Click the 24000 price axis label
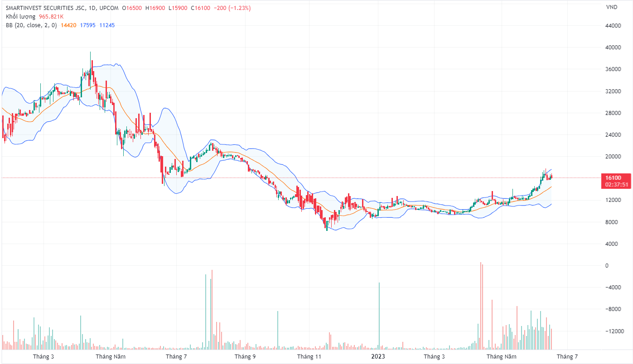Viewport: 633px width, 364px height. [x=613, y=135]
